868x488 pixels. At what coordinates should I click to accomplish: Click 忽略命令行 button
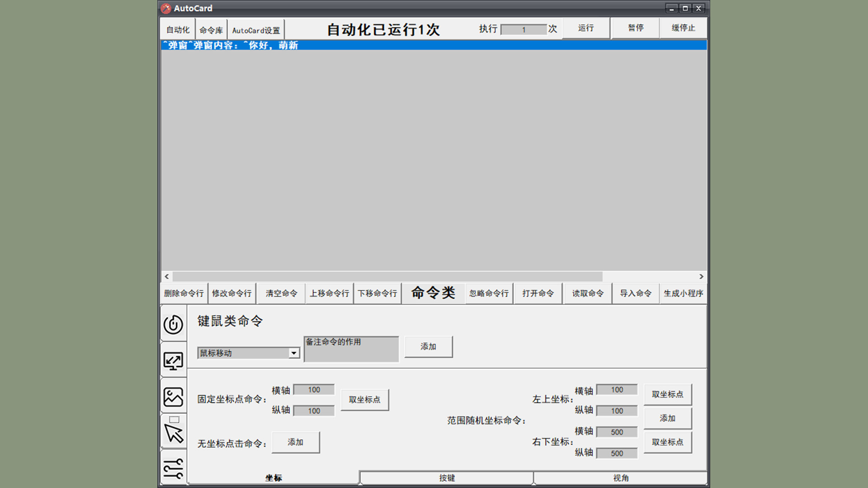click(x=489, y=293)
